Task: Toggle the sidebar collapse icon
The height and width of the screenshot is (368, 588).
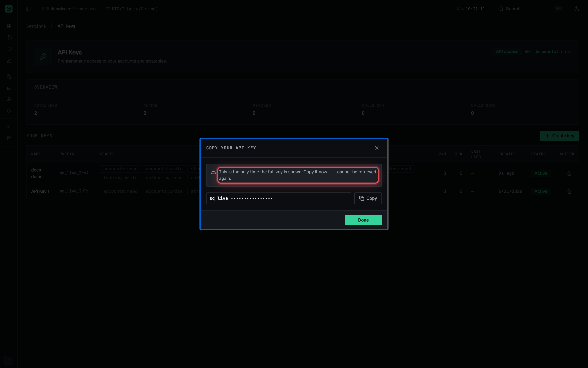Action: tap(28, 9)
